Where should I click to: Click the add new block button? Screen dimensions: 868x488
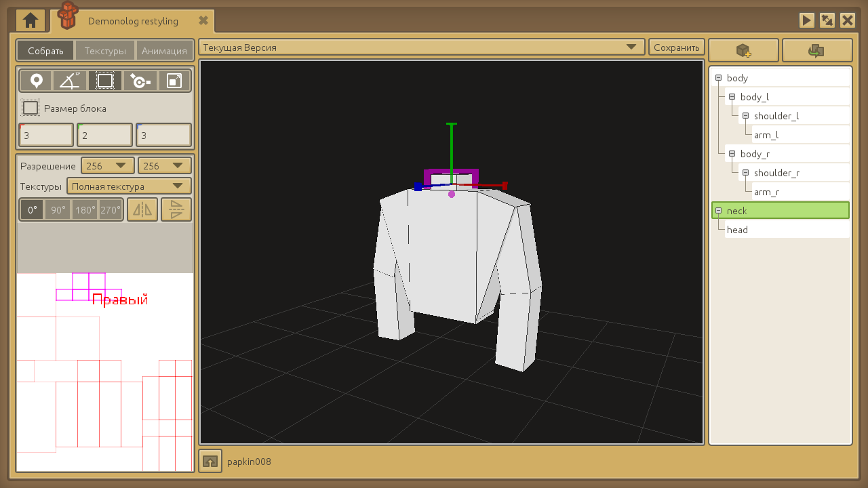click(743, 50)
